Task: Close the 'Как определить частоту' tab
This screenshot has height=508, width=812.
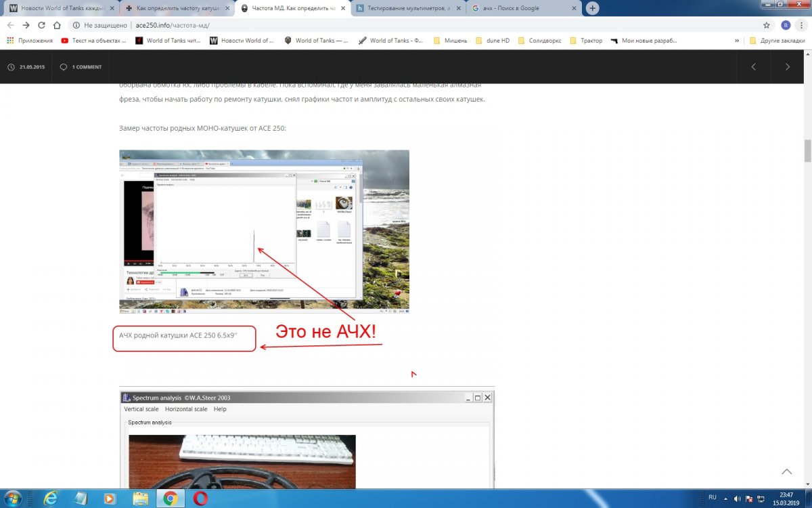Action: [227, 8]
